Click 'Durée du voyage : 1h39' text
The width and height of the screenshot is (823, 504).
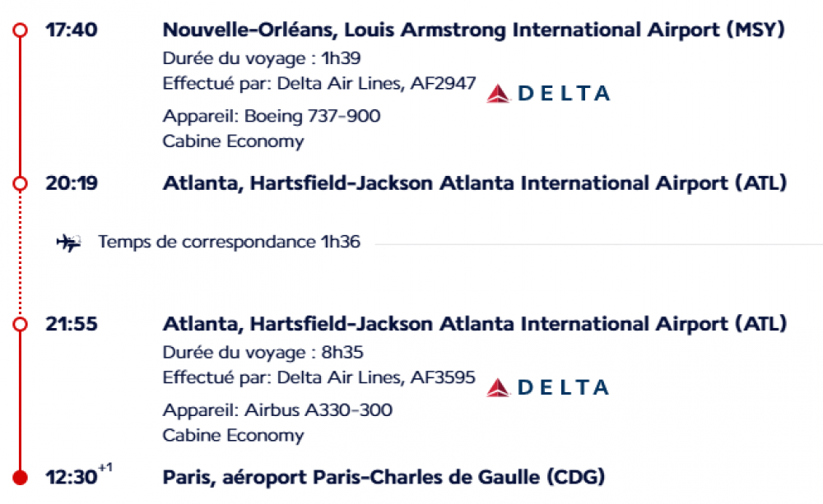pos(262,58)
